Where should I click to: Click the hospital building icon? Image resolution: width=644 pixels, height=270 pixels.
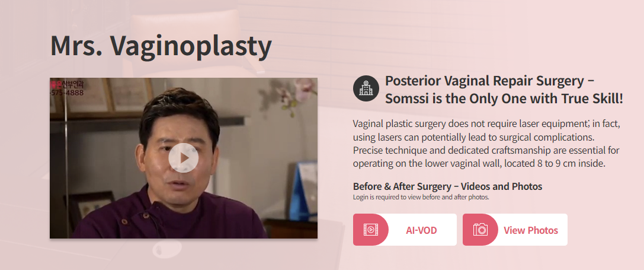[x=366, y=88]
